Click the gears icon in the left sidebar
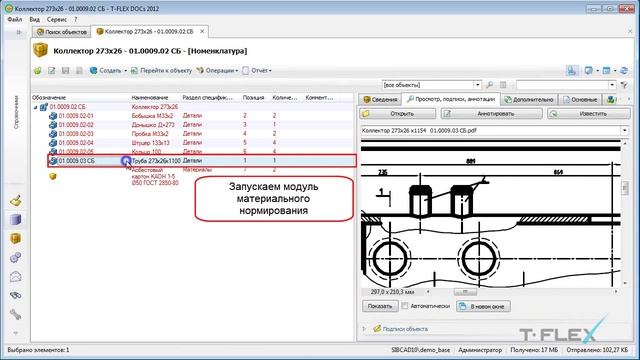This screenshot has width=640, height=360. point(16,258)
